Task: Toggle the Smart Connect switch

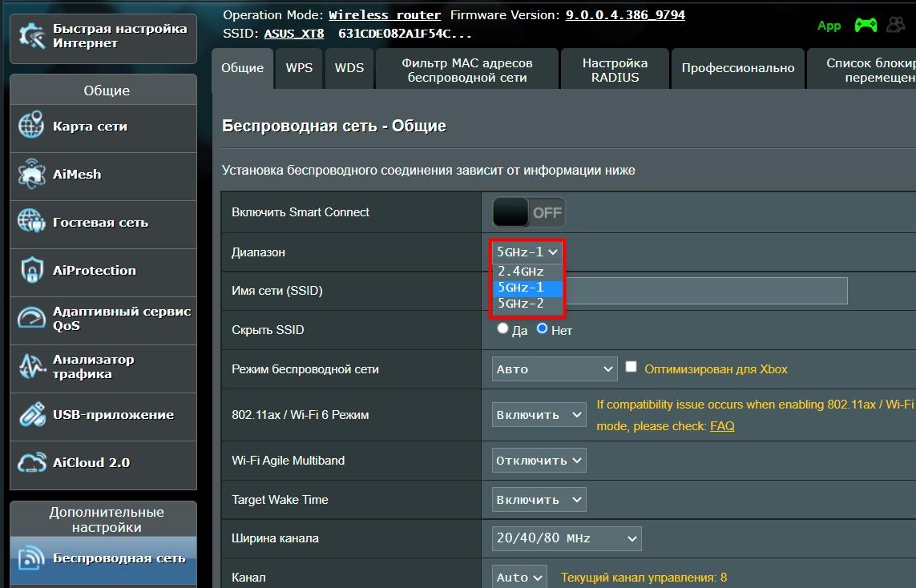Action: (x=529, y=212)
